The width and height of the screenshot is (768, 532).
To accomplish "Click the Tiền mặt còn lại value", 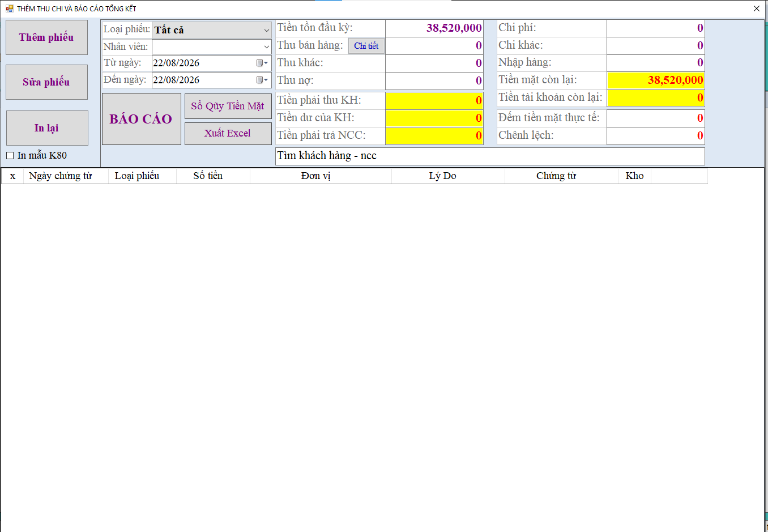I will [x=656, y=80].
